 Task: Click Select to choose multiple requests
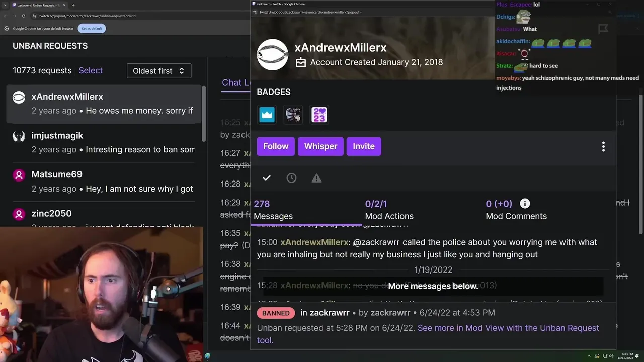[x=91, y=70]
